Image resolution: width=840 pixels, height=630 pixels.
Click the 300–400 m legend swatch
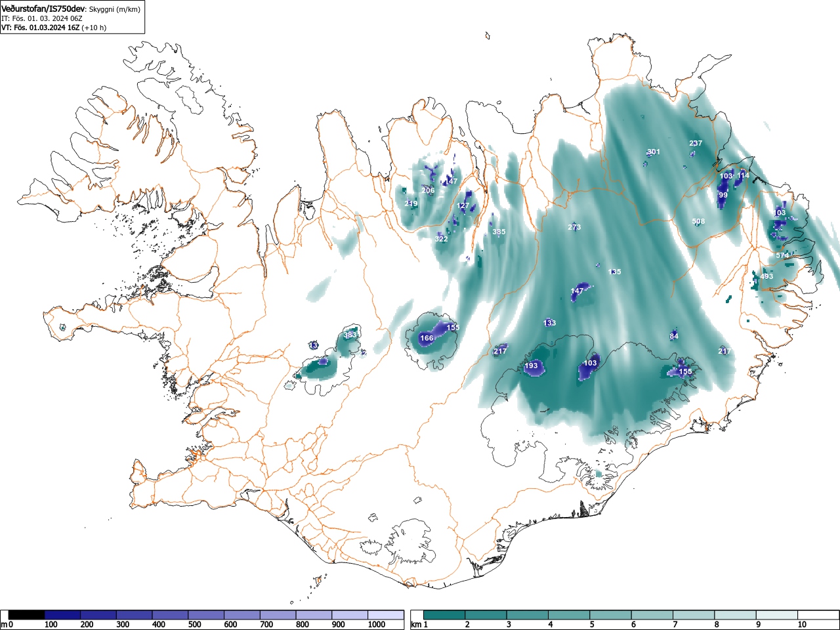[135, 615]
